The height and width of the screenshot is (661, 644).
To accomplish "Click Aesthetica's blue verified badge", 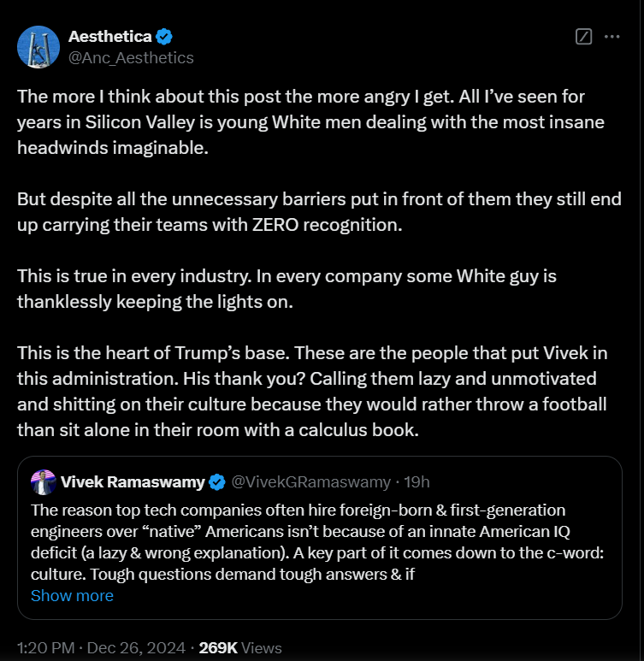I will [165, 37].
